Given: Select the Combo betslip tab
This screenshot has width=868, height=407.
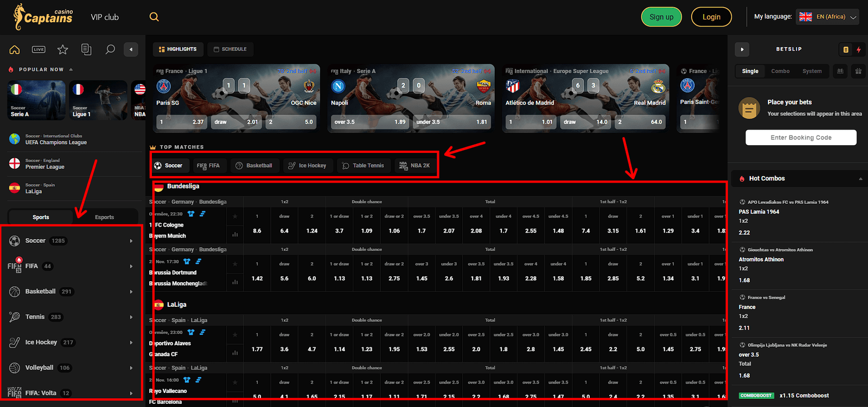Looking at the screenshot, I should click(780, 71).
